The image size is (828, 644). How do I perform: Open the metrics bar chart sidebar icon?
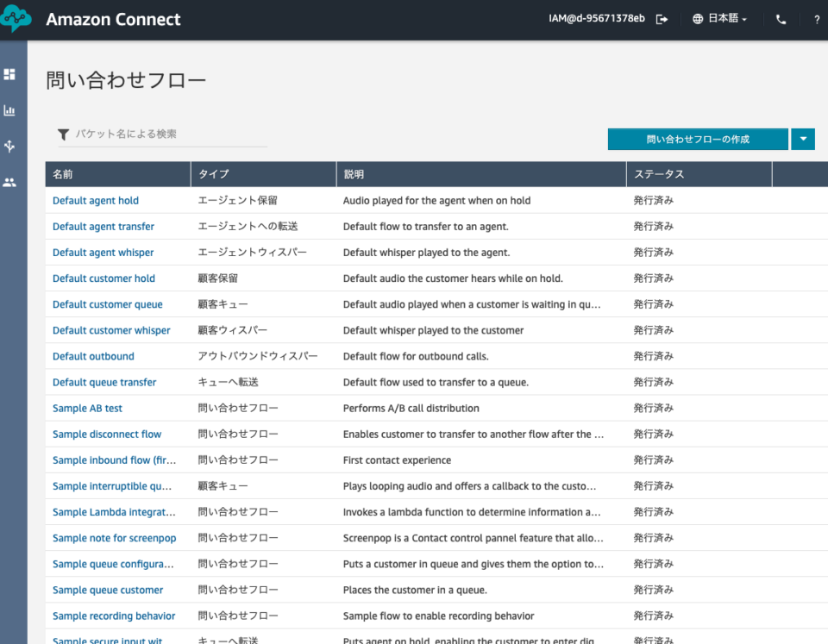[9, 110]
